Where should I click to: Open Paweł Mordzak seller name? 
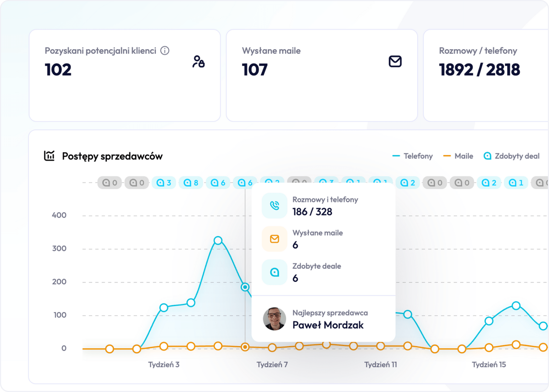[x=328, y=325]
